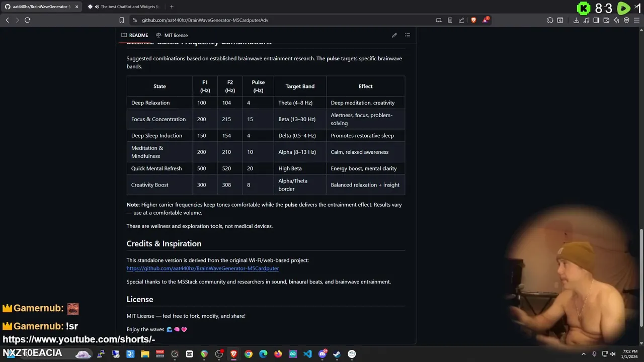Click the install app icon in address bar

[439, 20]
